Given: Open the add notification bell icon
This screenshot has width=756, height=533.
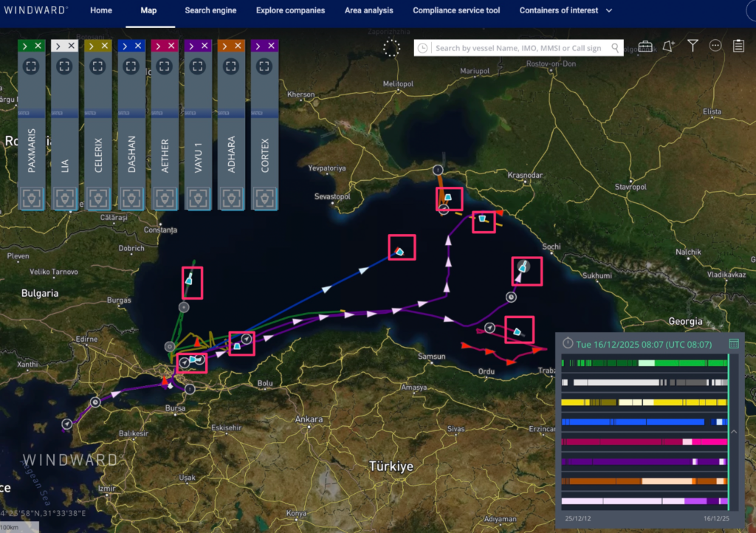Looking at the screenshot, I should 669,47.
